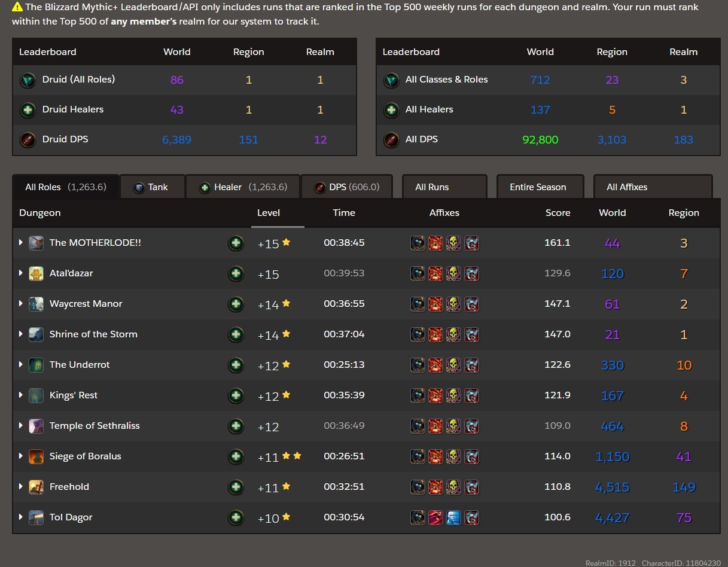Click the All Classes & Roles icon
The width and height of the screenshot is (728, 567).
391,80
